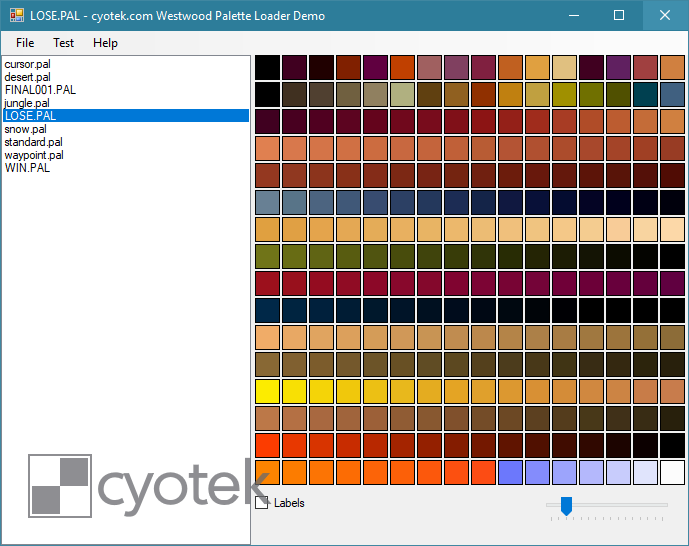Select the grey-blue swatch starting the blue row

(267, 202)
